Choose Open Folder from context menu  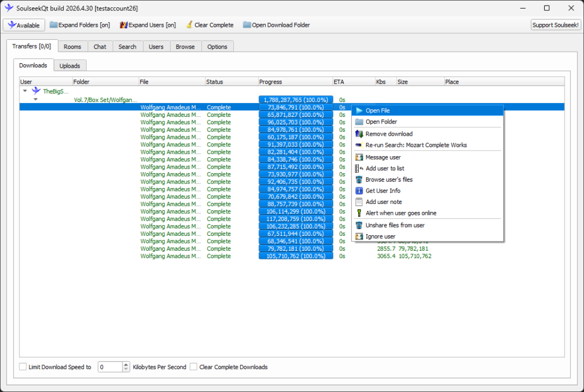(428, 121)
